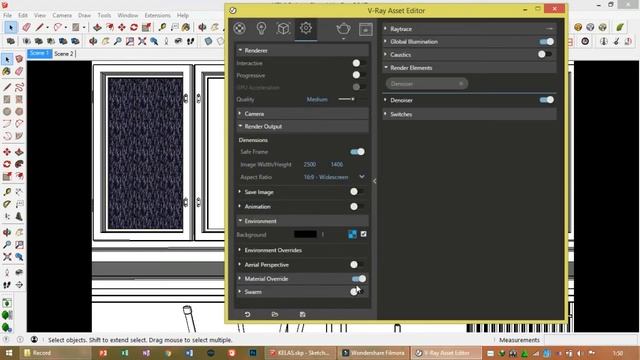Select the Eraser tool in top toolbar
Viewport: 640px width, 360px height.
(27, 27)
